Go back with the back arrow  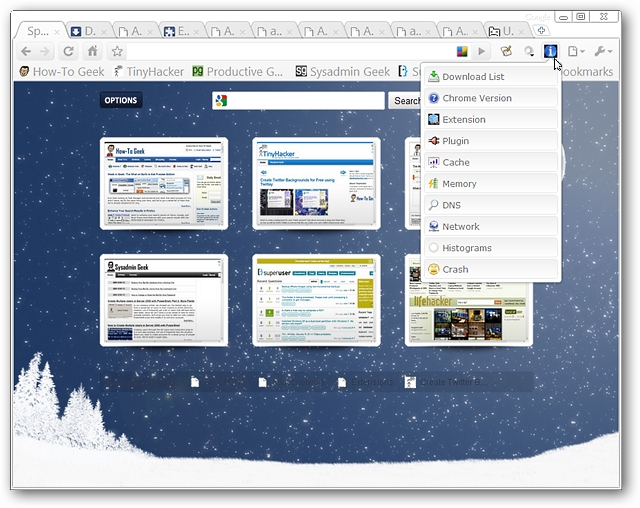26,51
